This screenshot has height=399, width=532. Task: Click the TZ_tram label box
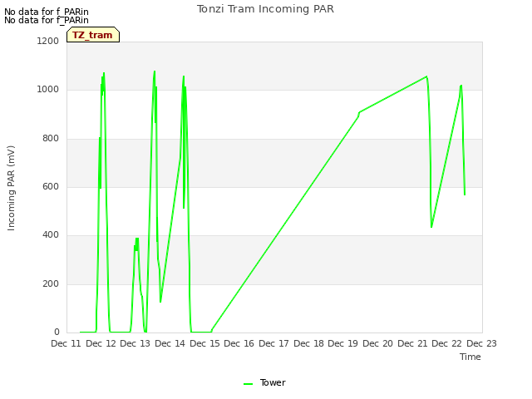click(x=93, y=35)
